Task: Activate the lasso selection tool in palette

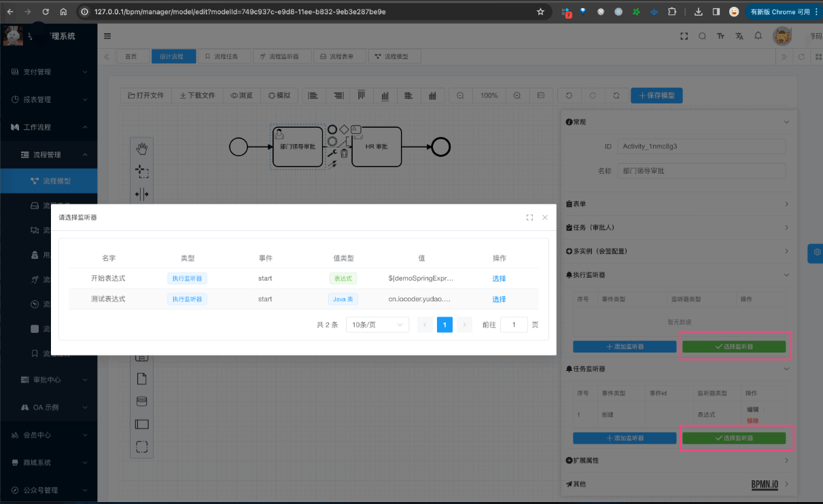Action: (142, 170)
